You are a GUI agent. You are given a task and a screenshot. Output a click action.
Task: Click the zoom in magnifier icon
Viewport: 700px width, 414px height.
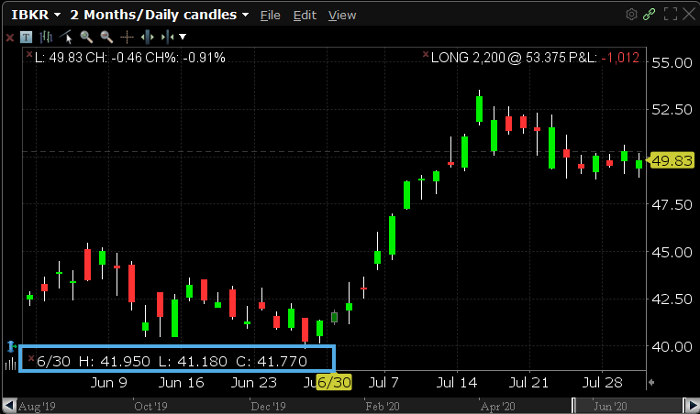click(x=88, y=37)
